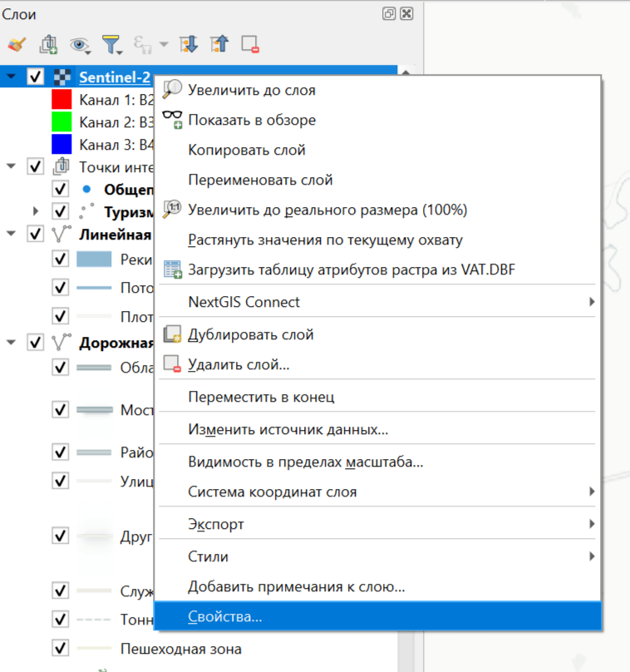Click the Add Group icon

(48, 44)
